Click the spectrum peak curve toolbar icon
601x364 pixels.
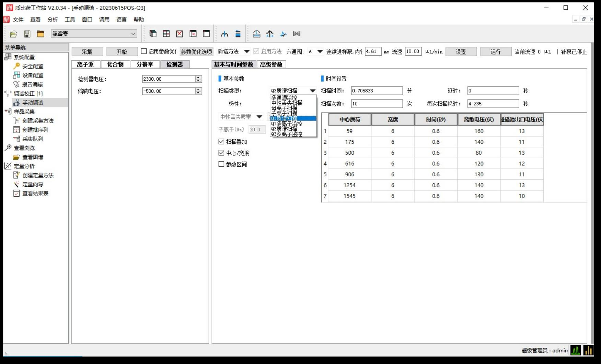tap(224, 34)
